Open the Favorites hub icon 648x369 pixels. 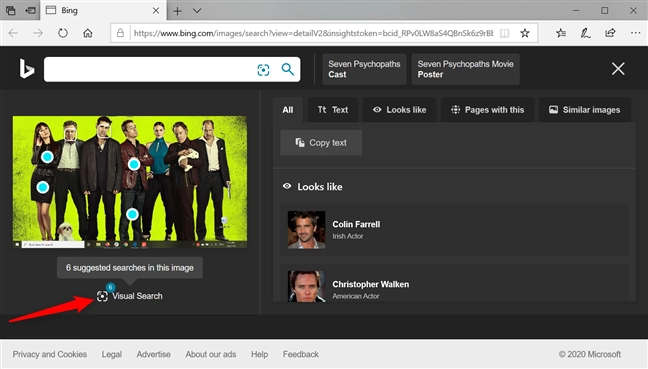coord(561,33)
